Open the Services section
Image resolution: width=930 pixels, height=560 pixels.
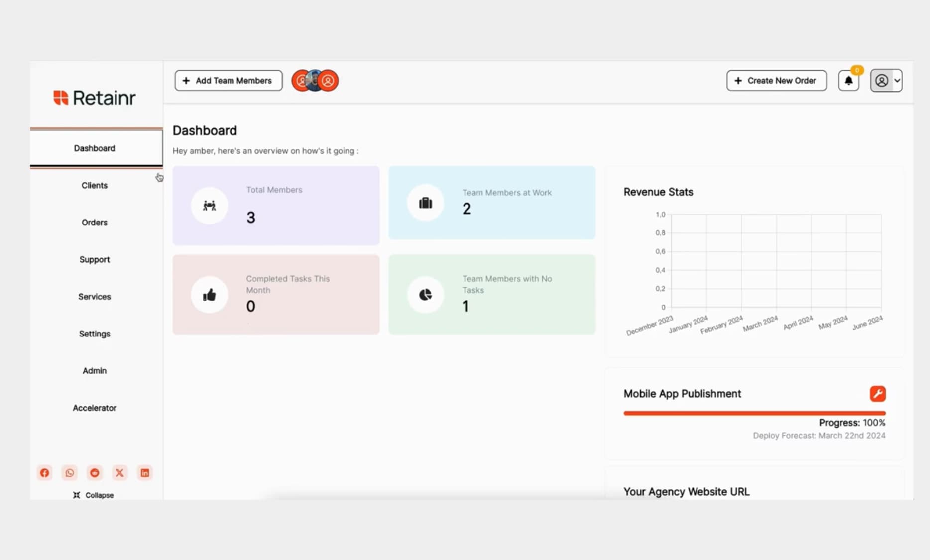pos(95,297)
